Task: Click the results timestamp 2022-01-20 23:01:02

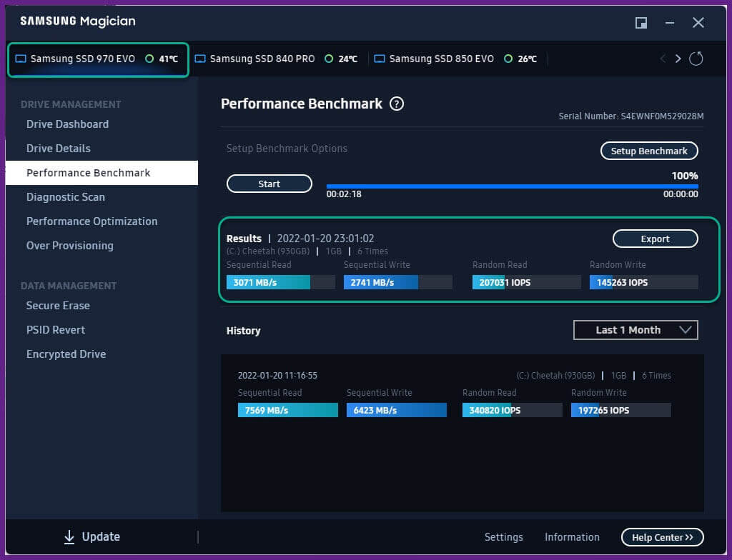Action: [325, 239]
